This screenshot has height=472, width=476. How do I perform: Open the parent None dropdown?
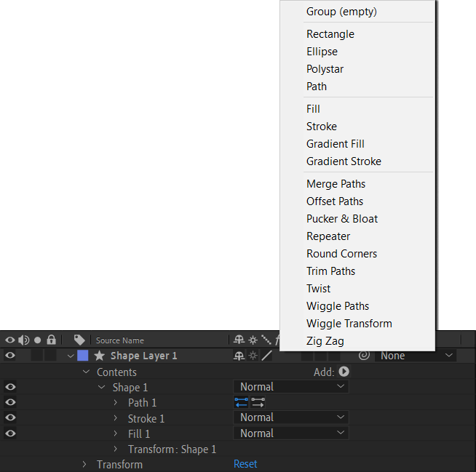coord(416,356)
